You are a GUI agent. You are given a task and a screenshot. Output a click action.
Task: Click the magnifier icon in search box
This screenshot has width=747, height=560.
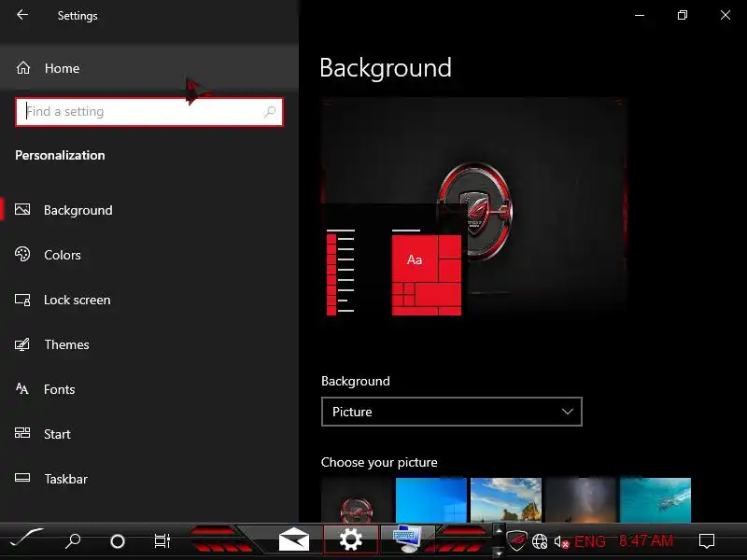[x=270, y=111]
